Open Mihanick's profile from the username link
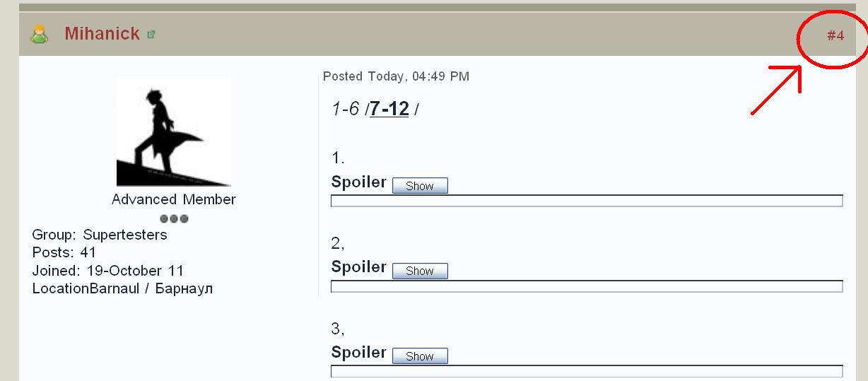The image size is (868, 381). 102,33
